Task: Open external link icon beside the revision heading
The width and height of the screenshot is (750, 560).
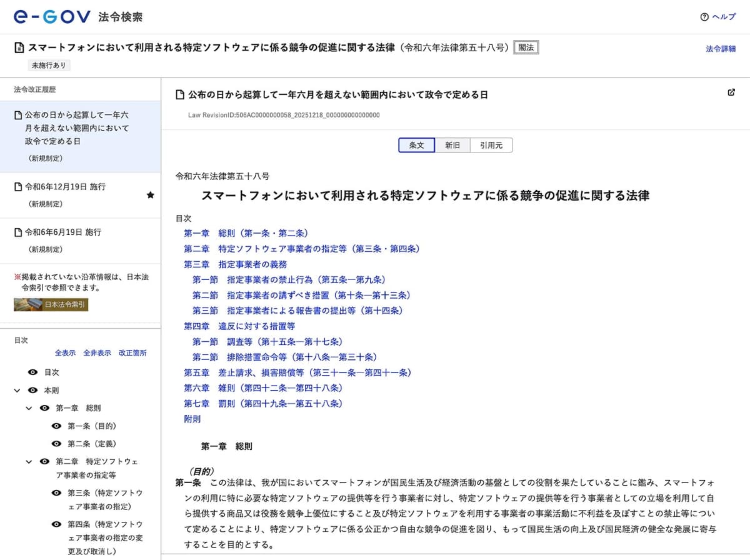Action: (x=731, y=92)
